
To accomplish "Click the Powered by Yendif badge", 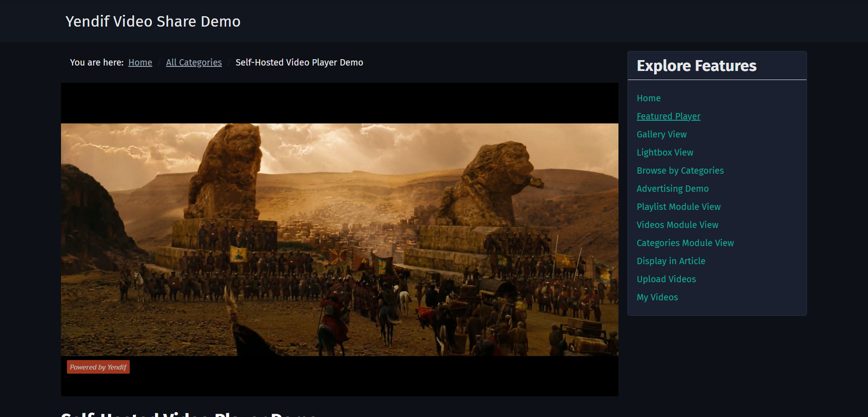I will 98,367.
